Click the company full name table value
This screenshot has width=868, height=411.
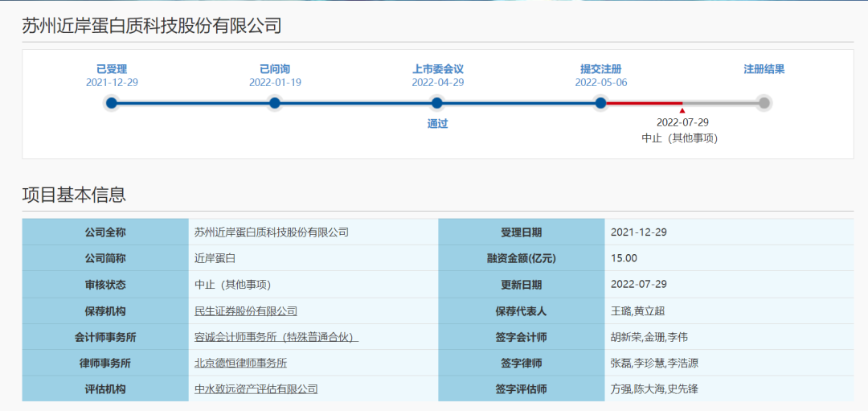(272, 232)
